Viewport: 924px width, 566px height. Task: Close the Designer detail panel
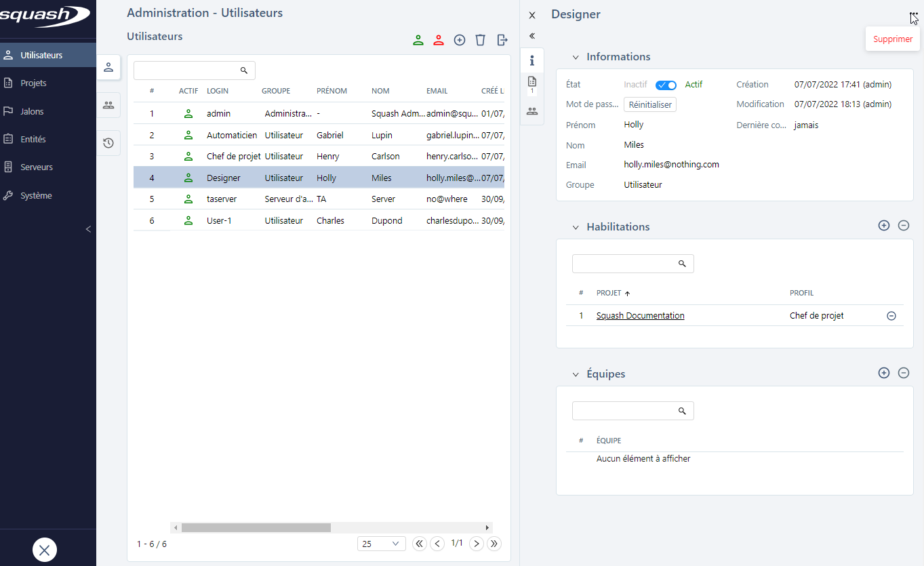point(532,15)
